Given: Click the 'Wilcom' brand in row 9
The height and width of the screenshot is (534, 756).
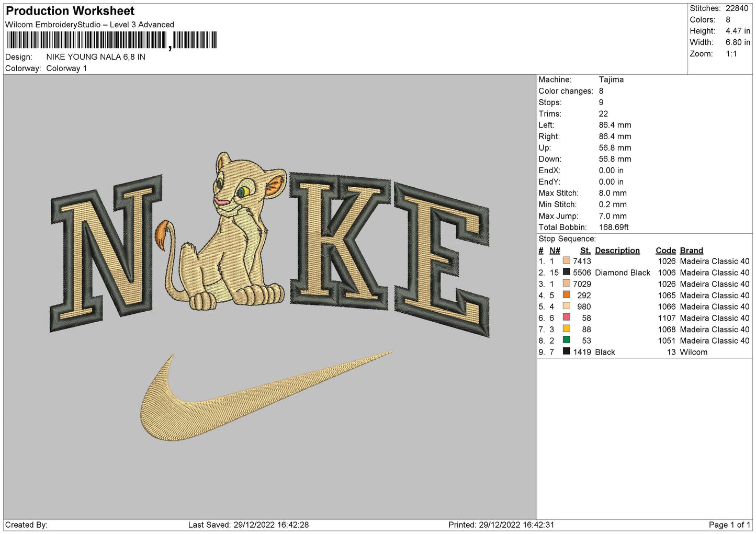Looking at the screenshot, I should coord(694,352).
